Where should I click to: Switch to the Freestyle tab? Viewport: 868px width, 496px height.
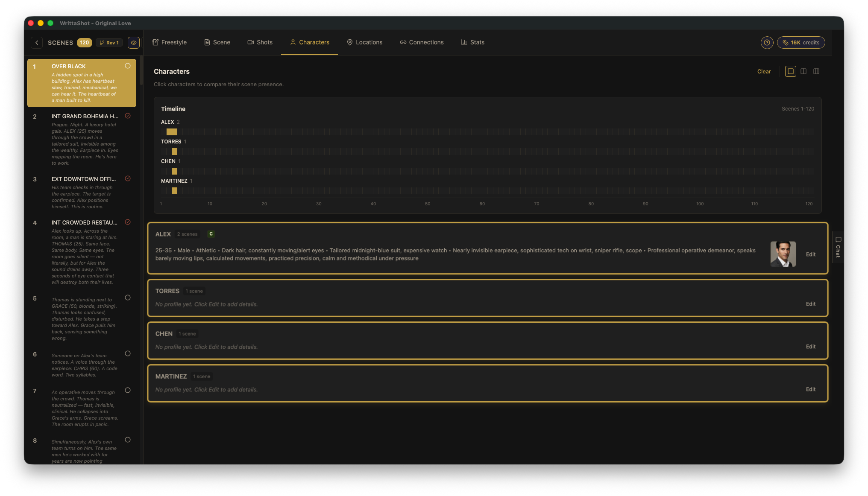pos(169,42)
